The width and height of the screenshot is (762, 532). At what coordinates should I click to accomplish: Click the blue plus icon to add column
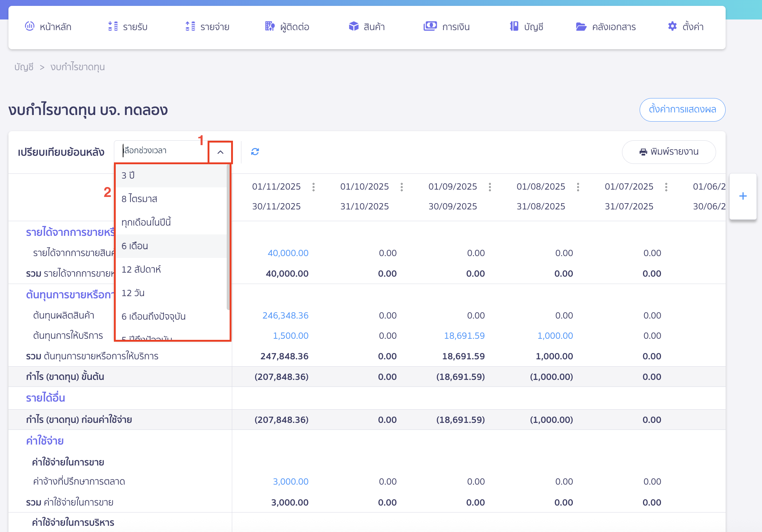pyautogui.click(x=743, y=196)
